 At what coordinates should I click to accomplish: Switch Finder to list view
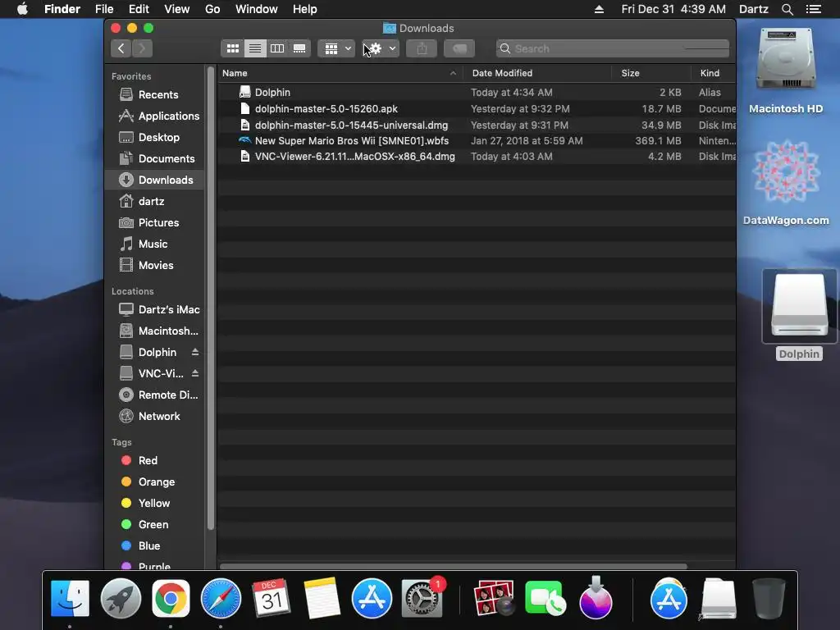pos(255,48)
